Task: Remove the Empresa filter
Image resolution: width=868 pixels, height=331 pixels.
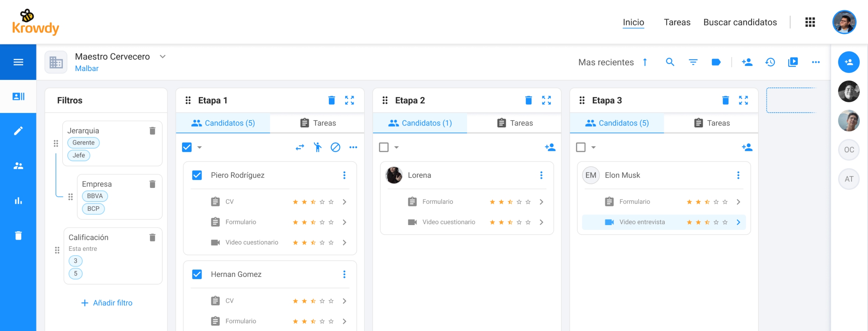Action: [x=152, y=184]
